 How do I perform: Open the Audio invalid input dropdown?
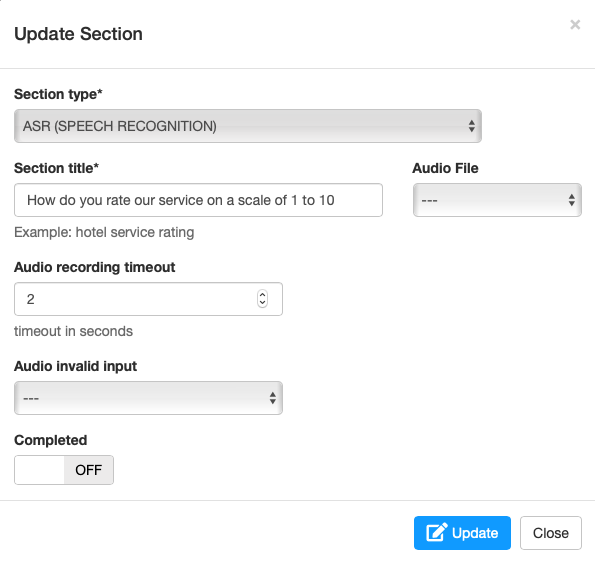click(148, 398)
